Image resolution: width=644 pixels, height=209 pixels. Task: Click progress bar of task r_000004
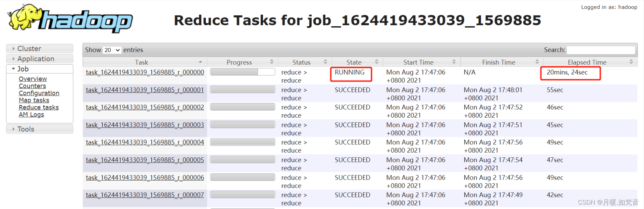(243, 142)
